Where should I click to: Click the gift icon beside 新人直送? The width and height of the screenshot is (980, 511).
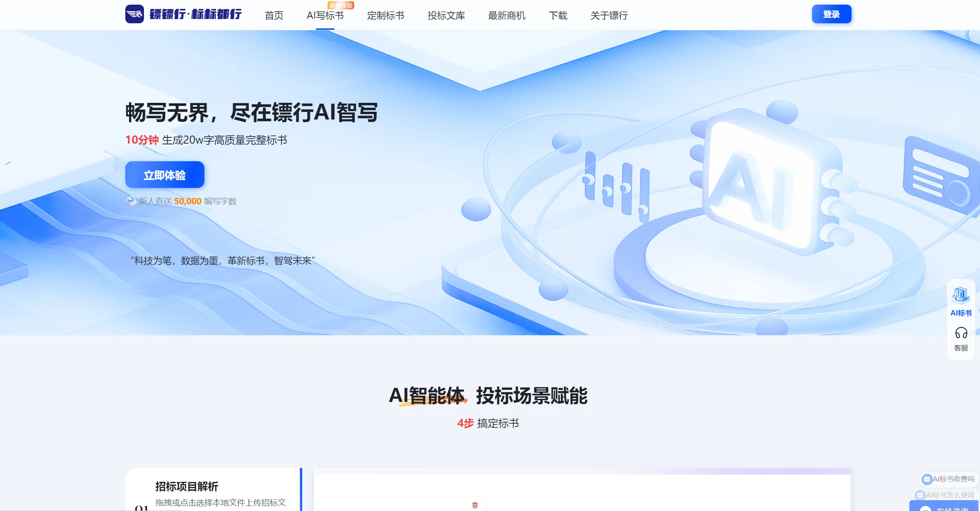(x=131, y=201)
